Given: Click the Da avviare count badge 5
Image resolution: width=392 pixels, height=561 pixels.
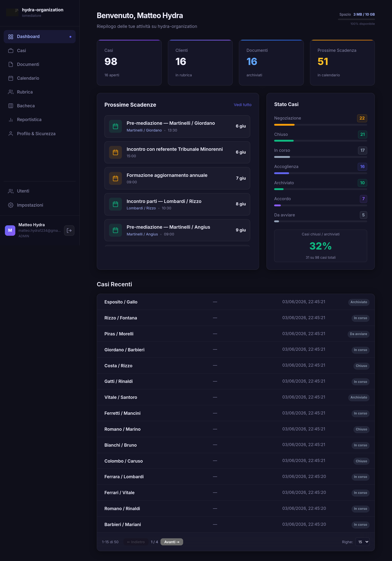Looking at the screenshot, I should (x=363, y=215).
